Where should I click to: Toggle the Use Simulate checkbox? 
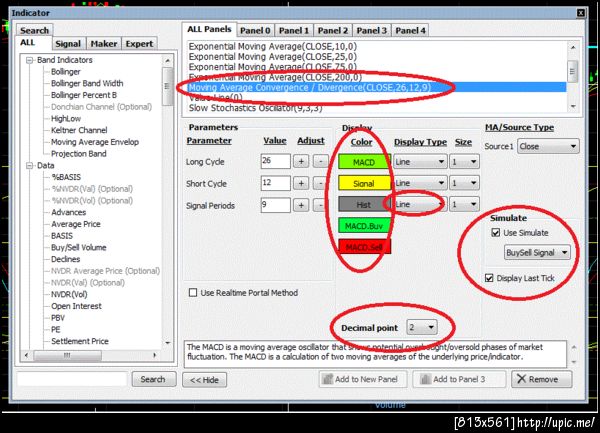[x=496, y=233]
